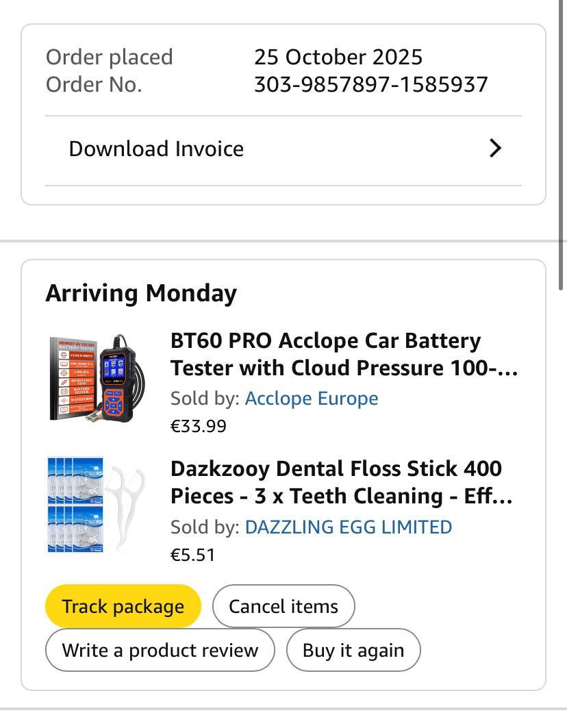The height and width of the screenshot is (728, 567).
Task: Click the Track package button
Action: [x=123, y=606]
